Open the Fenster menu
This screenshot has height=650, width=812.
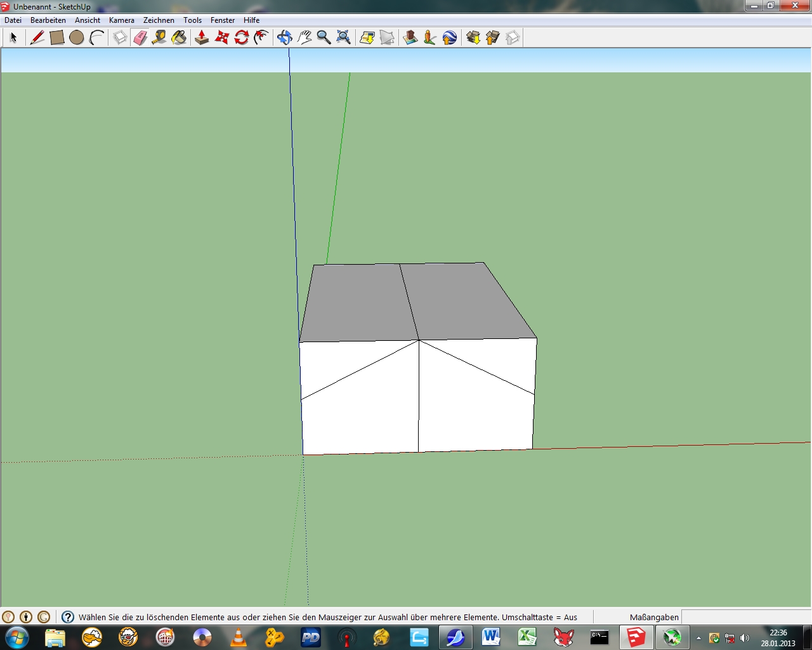click(x=223, y=20)
